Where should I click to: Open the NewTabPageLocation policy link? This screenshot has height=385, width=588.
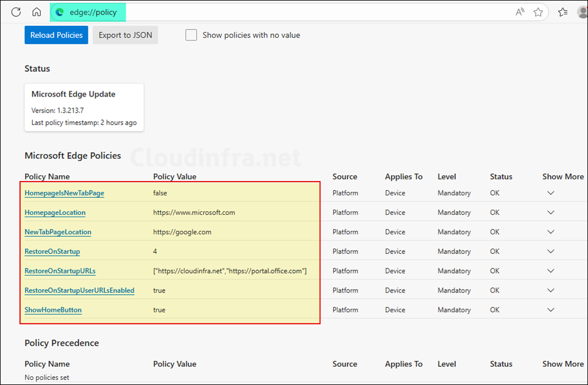(57, 232)
